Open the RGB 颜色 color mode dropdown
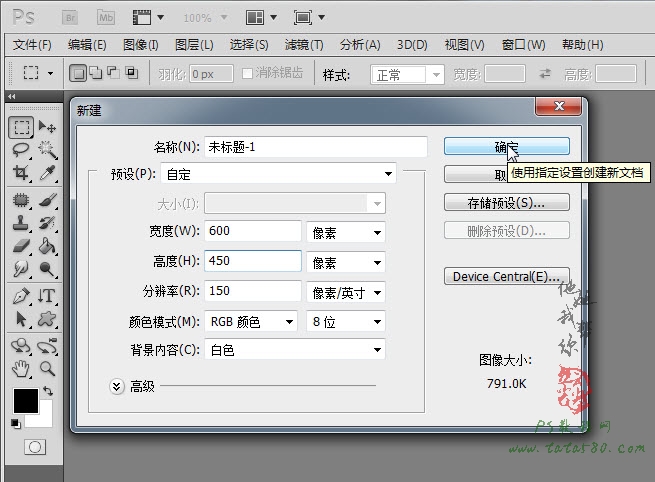The height and width of the screenshot is (482, 655). 251,322
